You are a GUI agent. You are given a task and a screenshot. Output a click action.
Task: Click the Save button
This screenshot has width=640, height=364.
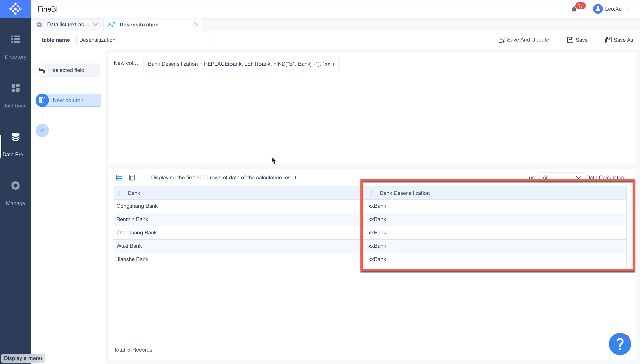pyautogui.click(x=577, y=40)
